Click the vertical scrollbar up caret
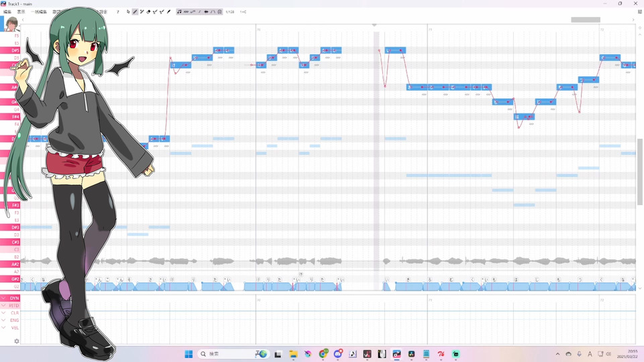 click(x=640, y=35)
